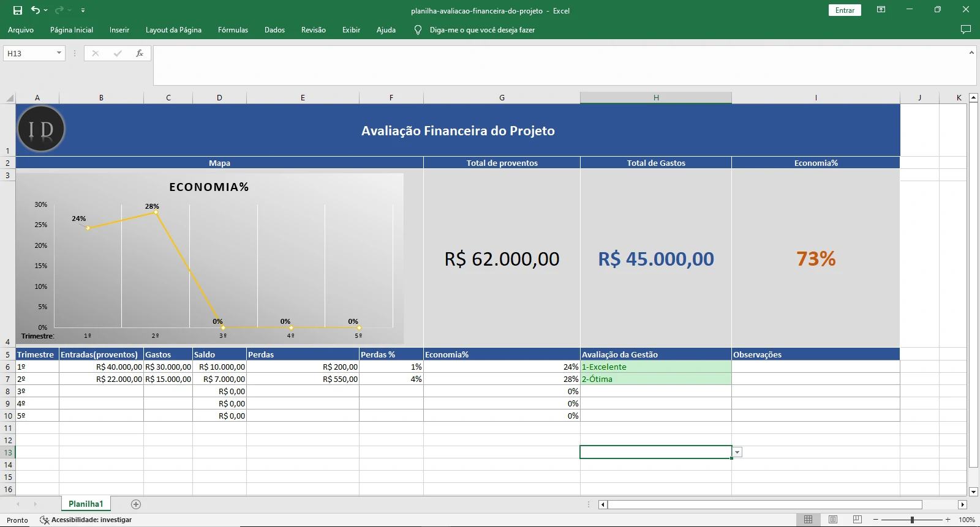The image size is (980, 527).
Task: Click the Entrar sign-in button
Action: [845, 10]
